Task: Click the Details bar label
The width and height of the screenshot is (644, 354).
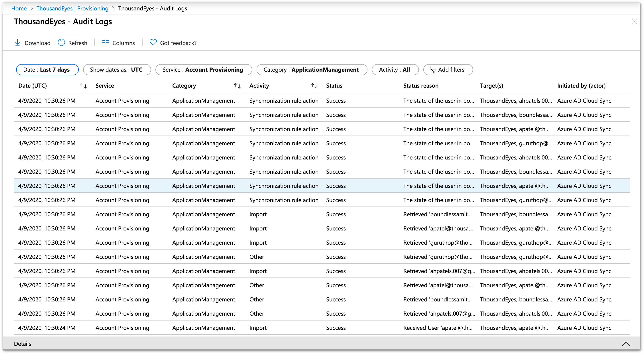Action: (x=22, y=344)
